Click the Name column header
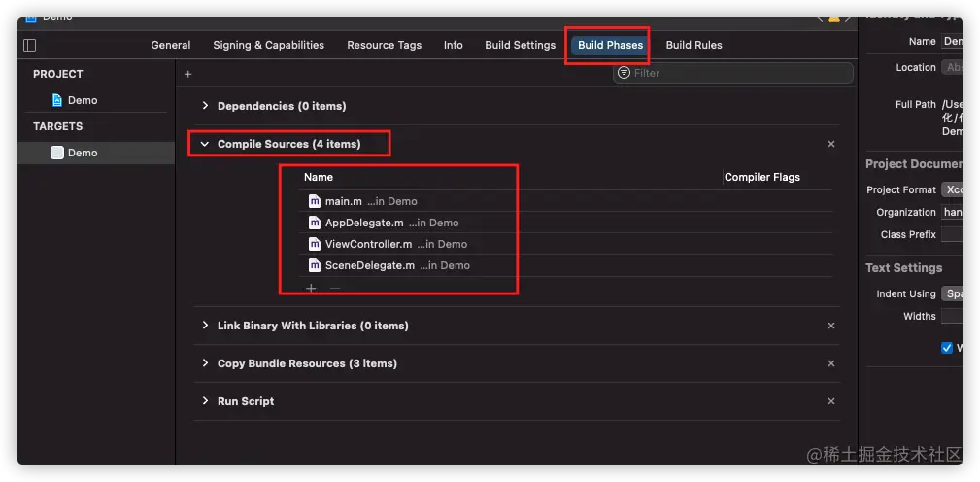The height and width of the screenshot is (482, 980). tap(319, 177)
